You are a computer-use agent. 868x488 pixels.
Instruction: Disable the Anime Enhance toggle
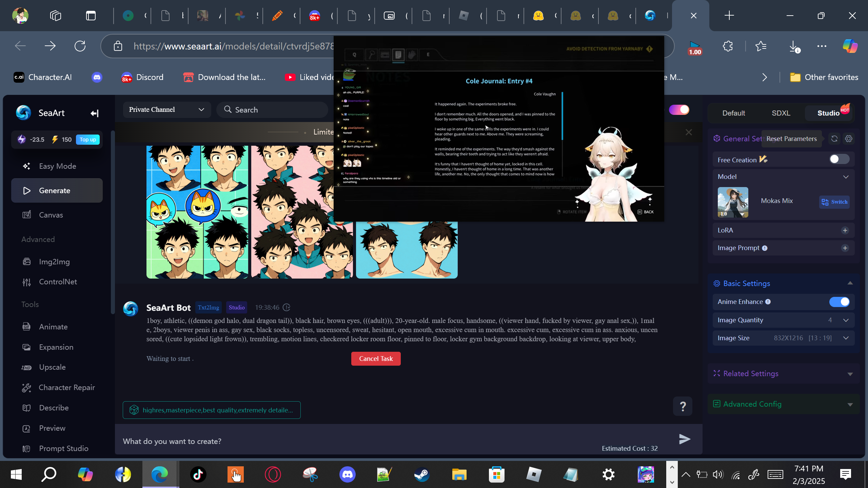click(x=839, y=302)
